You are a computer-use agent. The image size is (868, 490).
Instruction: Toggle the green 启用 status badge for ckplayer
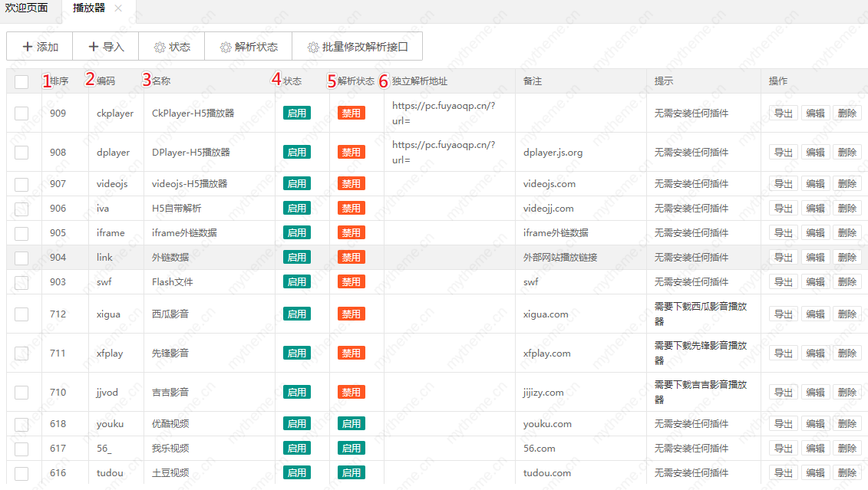(297, 113)
